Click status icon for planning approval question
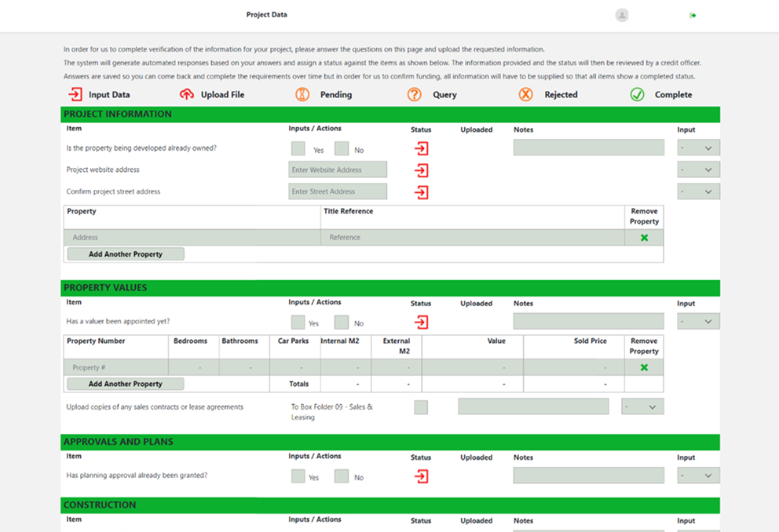The image size is (779, 532). (x=421, y=476)
